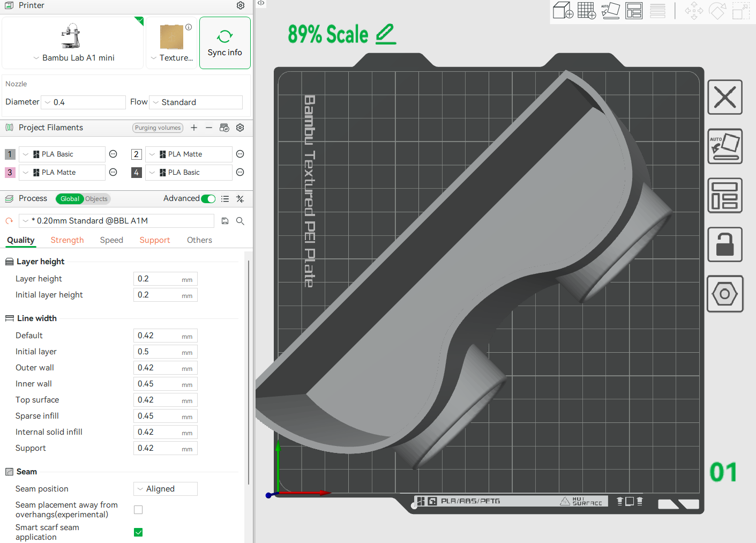Click filament 2 number box
Image resolution: width=756 pixels, height=543 pixels.
tap(137, 154)
